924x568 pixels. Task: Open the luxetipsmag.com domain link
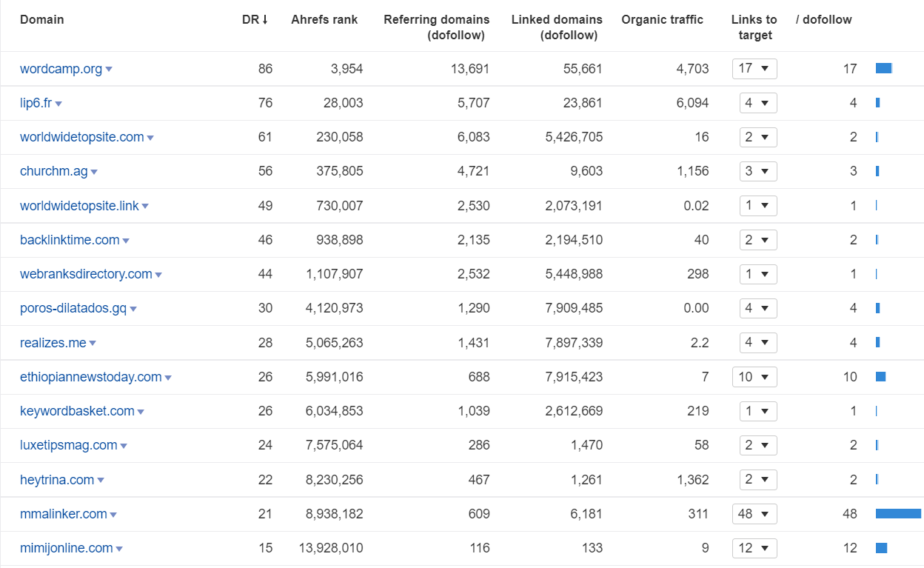point(68,445)
